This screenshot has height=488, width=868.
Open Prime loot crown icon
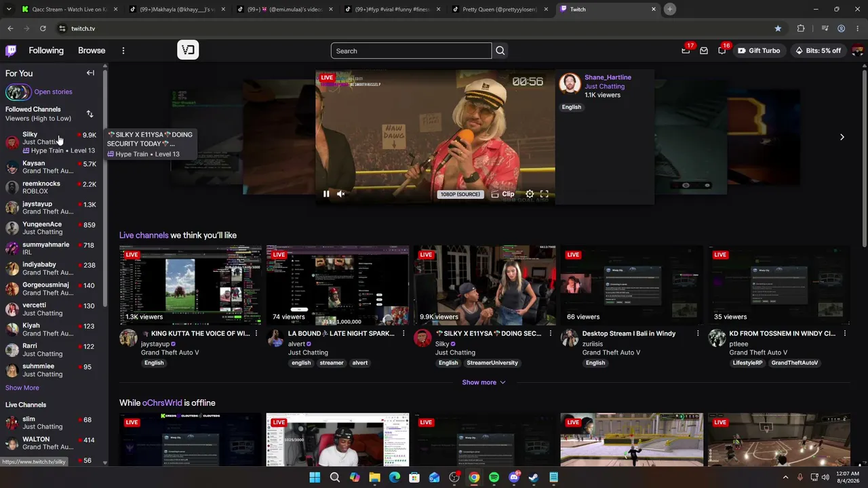coord(686,51)
